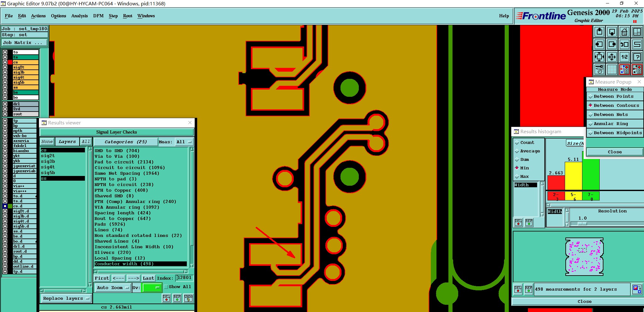Click DEL icon in Results viewer
The width and height of the screenshot is (644, 312).
point(166,298)
